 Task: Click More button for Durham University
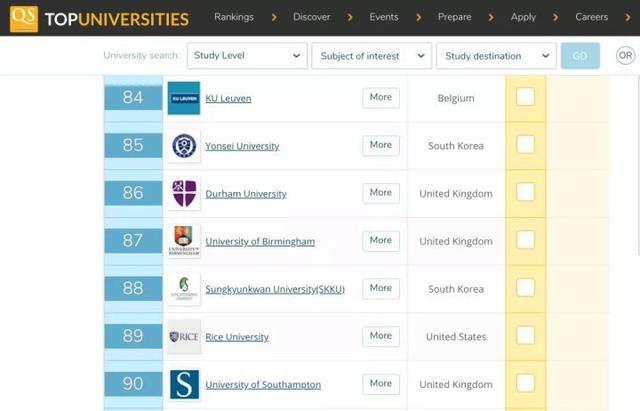[x=381, y=193]
